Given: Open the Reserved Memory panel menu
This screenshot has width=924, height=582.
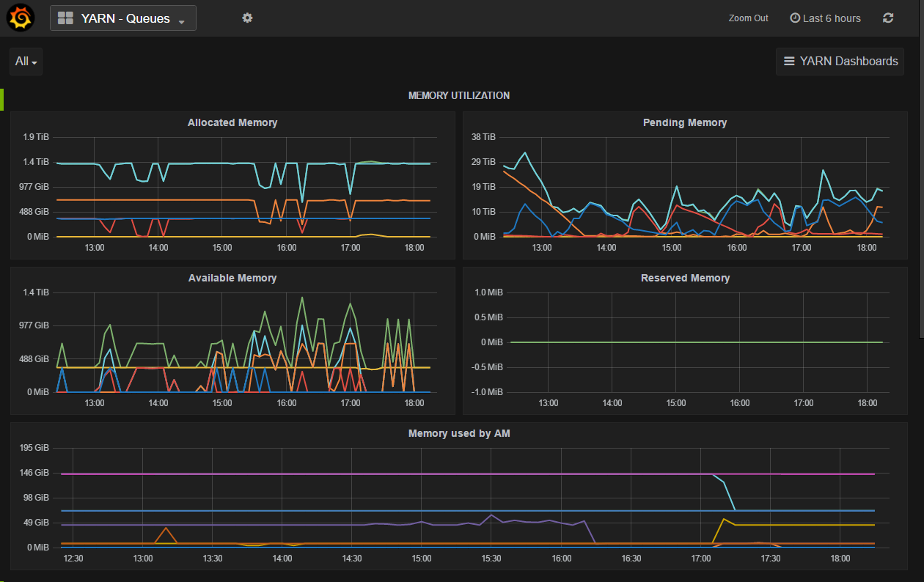Looking at the screenshot, I should pos(684,278).
